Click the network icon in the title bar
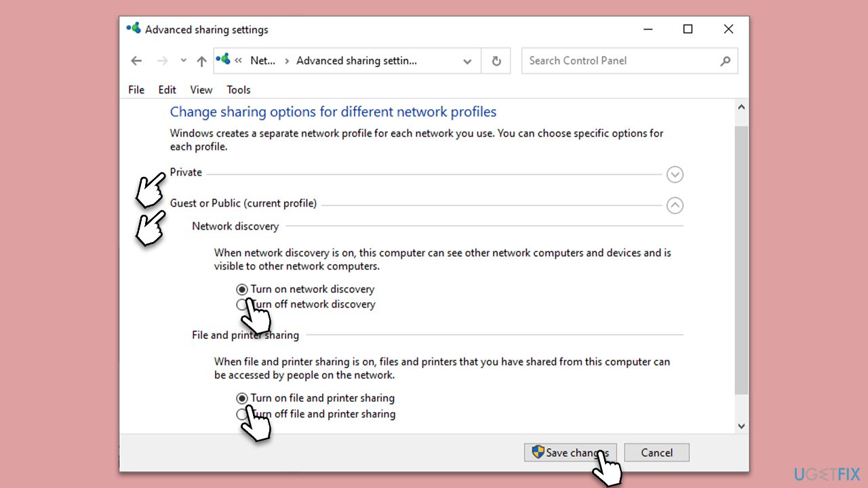The image size is (868, 488). [134, 28]
